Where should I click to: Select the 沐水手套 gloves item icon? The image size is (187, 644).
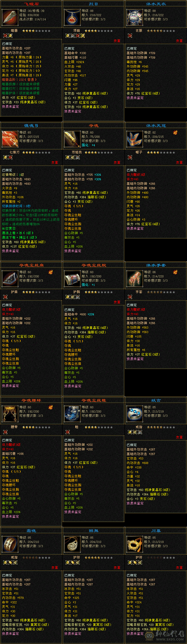135,278
